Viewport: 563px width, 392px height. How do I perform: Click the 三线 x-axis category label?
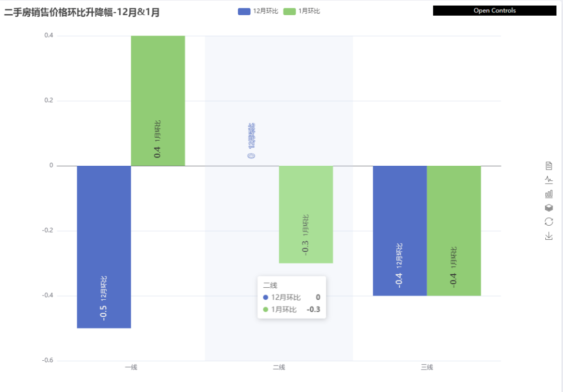pos(427,367)
